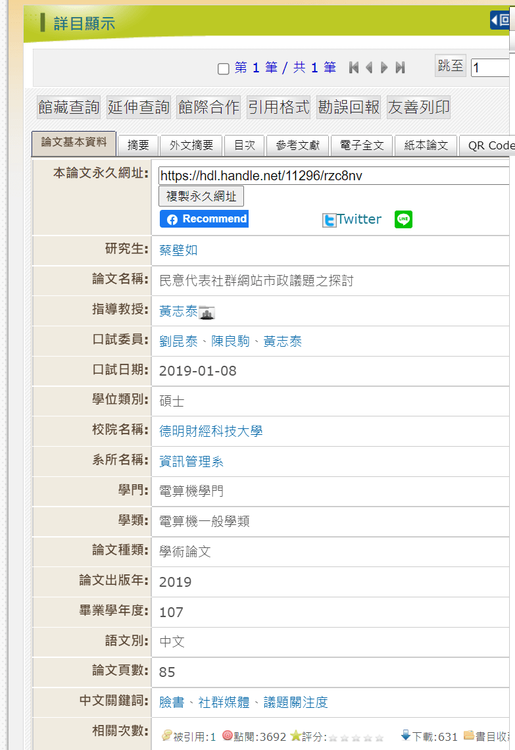Viewport: 515px width, 750px height.
Task: Open 黃志泰 link in the 口試委員 row
Action: coord(283,341)
